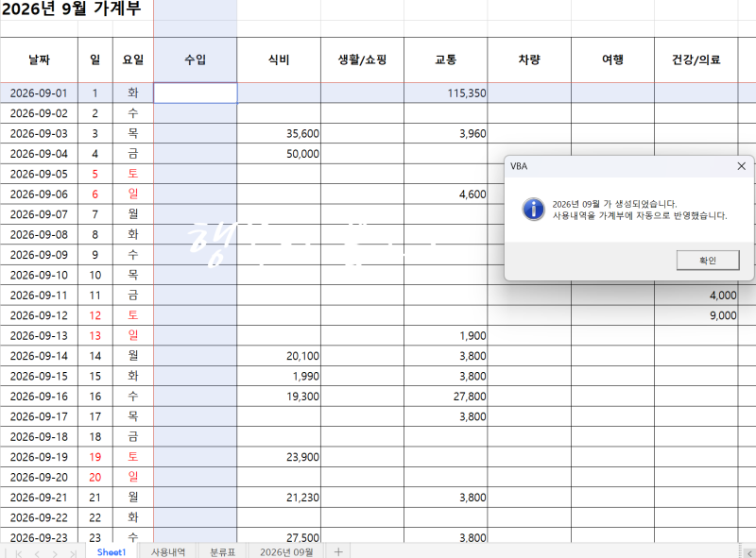Image resolution: width=756 pixels, height=558 pixels.
Task: Select the cell with 4,600
Action: pyautogui.click(x=445, y=194)
